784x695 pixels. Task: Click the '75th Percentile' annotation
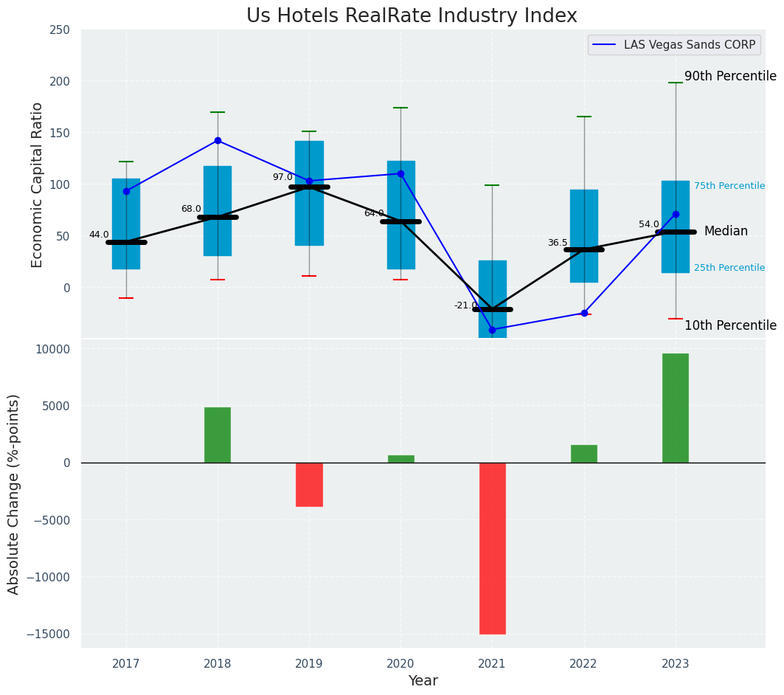click(x=729, y=186)
